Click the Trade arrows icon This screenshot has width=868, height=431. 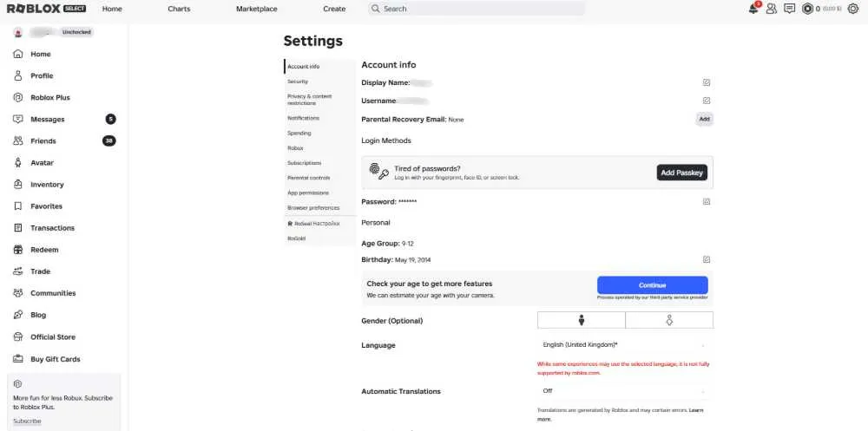18,271
